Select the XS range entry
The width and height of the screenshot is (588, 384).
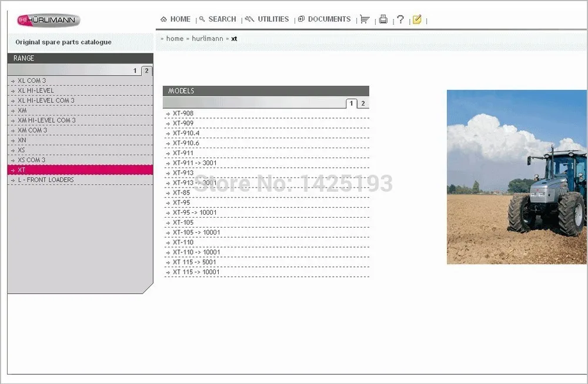(80, 150)
